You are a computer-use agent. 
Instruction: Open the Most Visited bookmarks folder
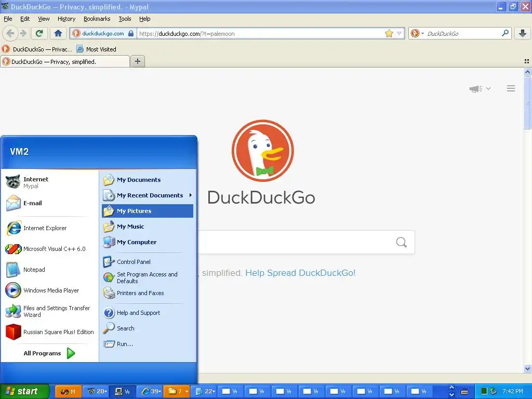[x=96, y=49]
